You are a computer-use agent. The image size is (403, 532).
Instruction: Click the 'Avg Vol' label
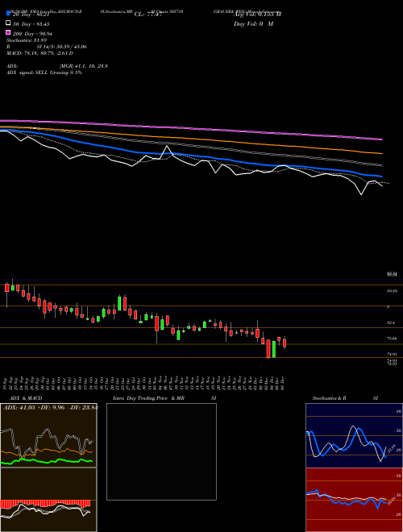pyautogui.click(x=257, y=15)
